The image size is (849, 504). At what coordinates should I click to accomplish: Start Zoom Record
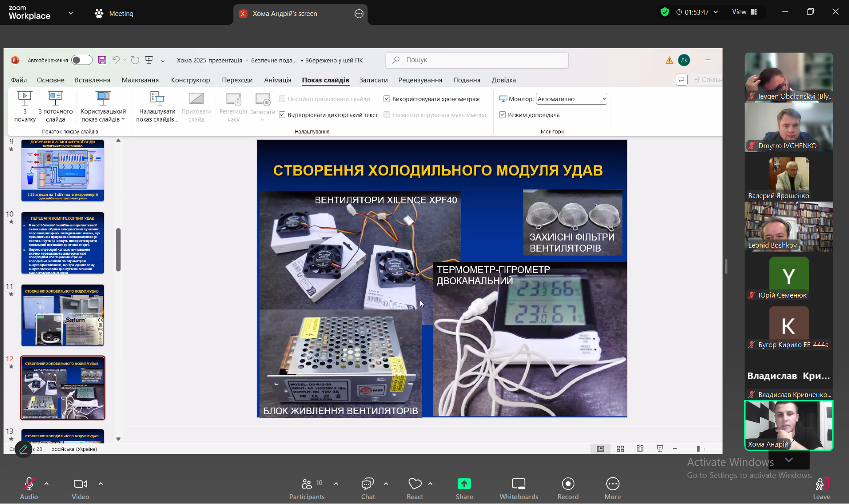tap(568, 488)
